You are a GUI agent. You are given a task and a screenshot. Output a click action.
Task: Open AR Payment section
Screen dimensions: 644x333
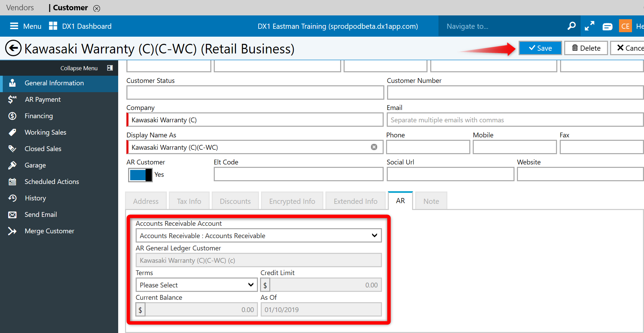click(59, 100)
